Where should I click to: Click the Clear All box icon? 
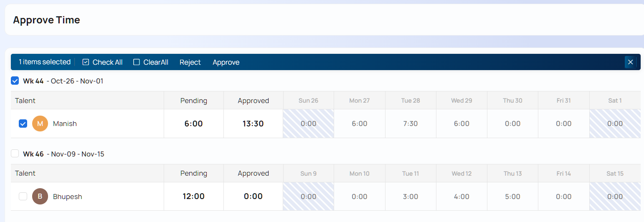click(137, 62)
